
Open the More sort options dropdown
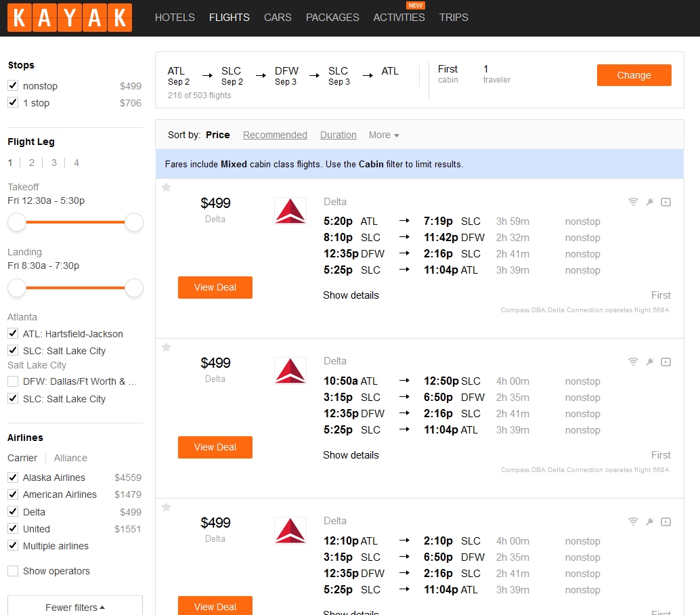384,135
